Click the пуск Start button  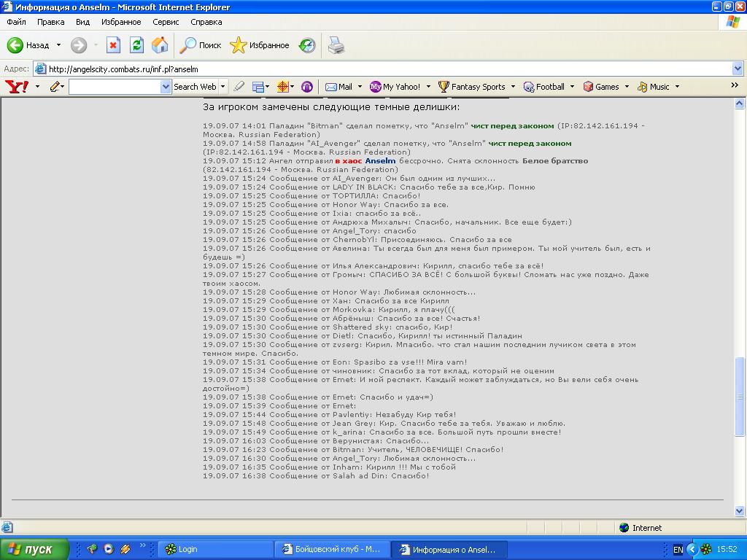coord(34,549)
